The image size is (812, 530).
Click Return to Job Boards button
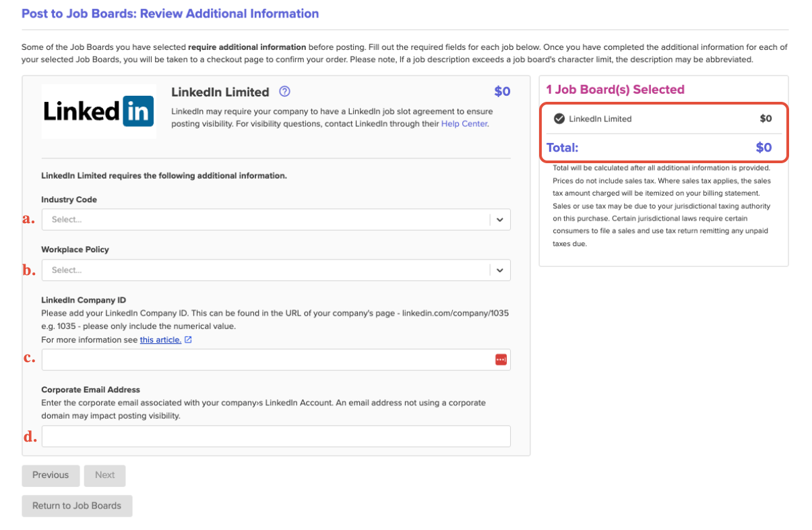coord(77,506)
